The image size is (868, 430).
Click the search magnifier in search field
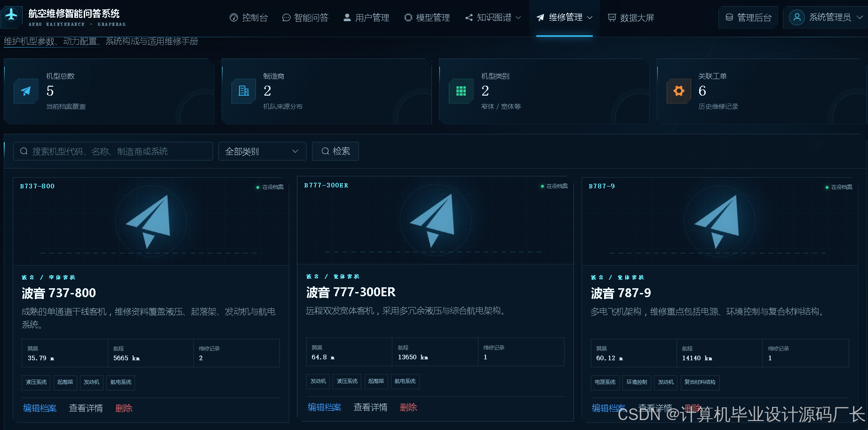(24, 151)
